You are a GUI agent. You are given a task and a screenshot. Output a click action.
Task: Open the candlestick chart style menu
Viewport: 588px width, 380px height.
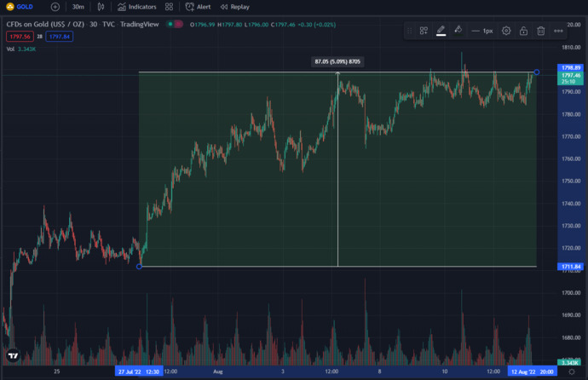(x=101, y=7)
